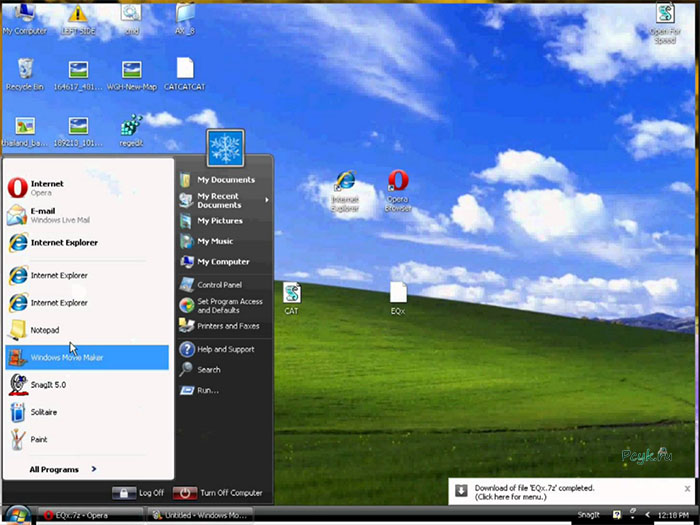The width and height of the screenshot is (700, 525).
Task: Launch SnagIt 5.0 from the Start menu
Action: (88, 384)
